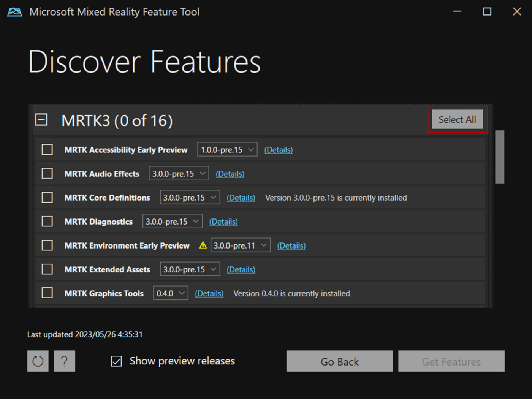Viewport: 532px width, 399px height.
Task: Click the Select All button
Action: tap(457, 119)
